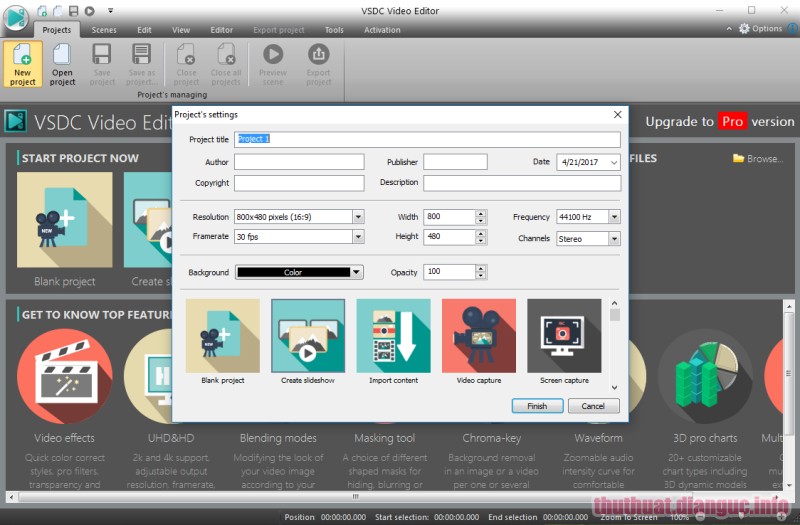
Task: Open the Framerate dropdown
Action: pyautogui.click(x=358, y=237)
